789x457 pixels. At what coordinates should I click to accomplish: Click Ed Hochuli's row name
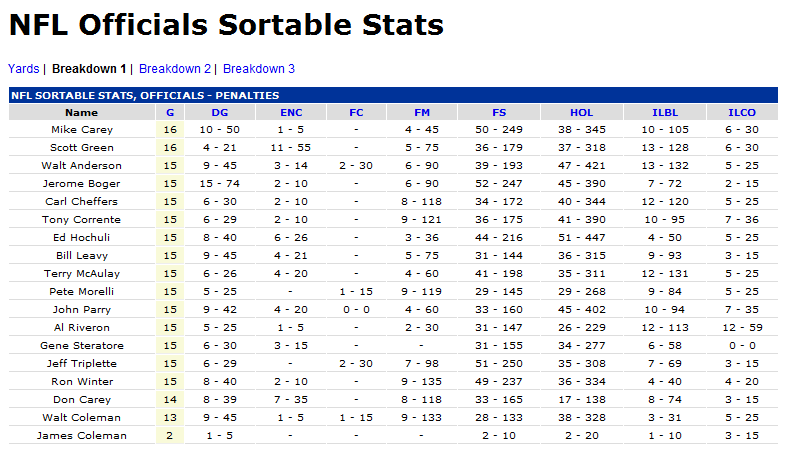(81, 238)
